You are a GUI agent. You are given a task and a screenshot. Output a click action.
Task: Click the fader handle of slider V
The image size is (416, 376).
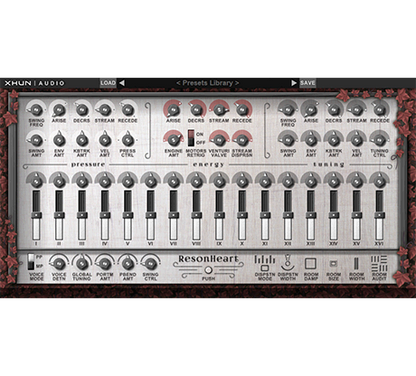(127, 215)
